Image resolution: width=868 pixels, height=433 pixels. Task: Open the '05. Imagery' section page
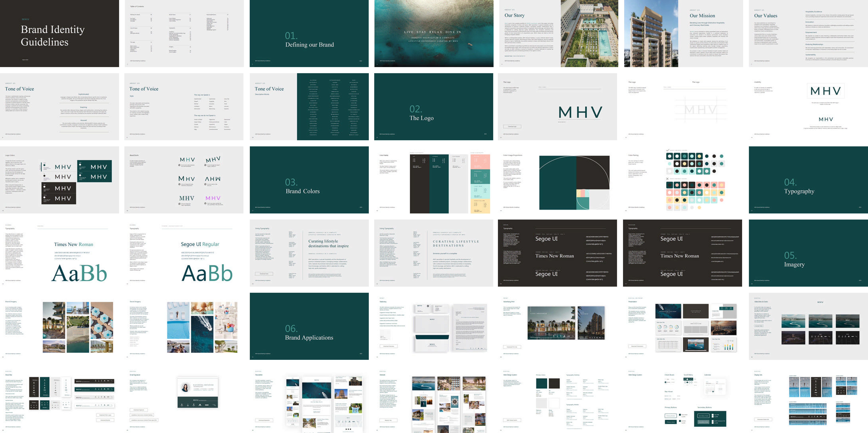point(808,253)
